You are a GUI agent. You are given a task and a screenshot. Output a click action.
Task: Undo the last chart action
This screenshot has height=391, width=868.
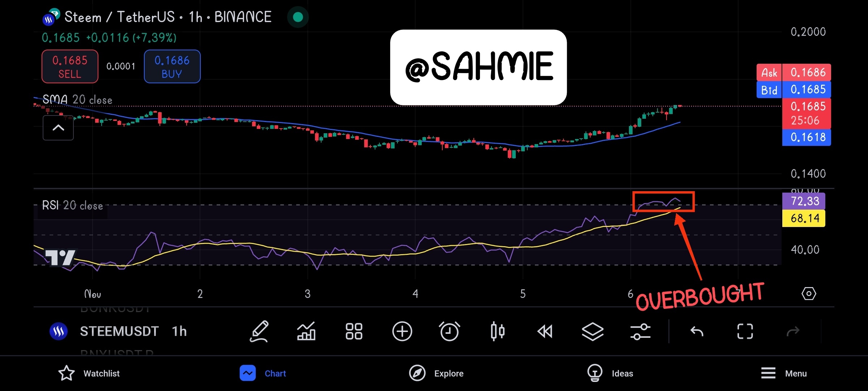click(697, 331)
